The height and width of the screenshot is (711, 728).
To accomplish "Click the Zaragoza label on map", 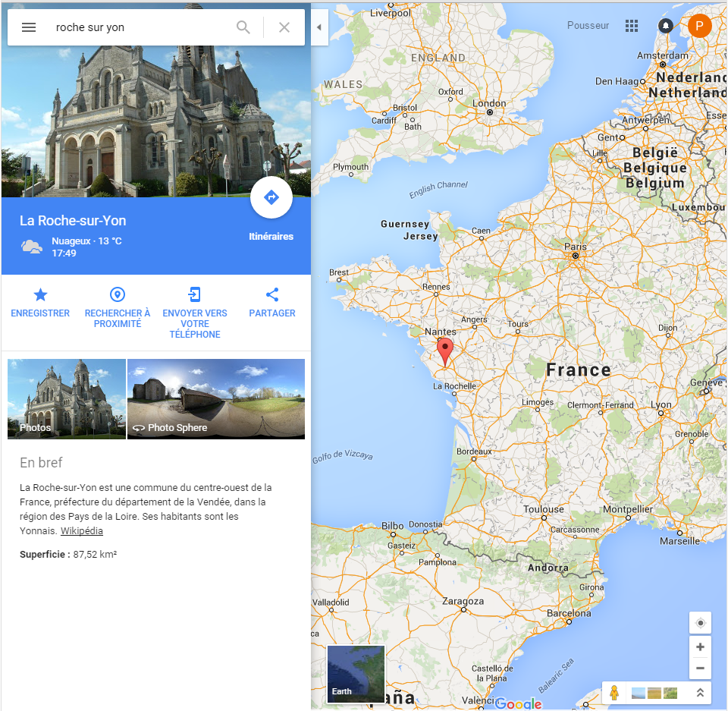I will click(x=463, y=601).
